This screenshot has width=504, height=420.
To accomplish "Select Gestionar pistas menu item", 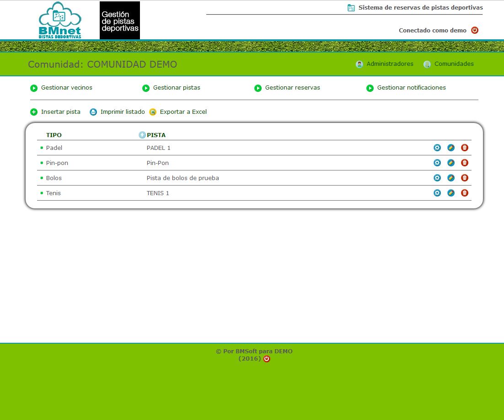I will (177, 88).
